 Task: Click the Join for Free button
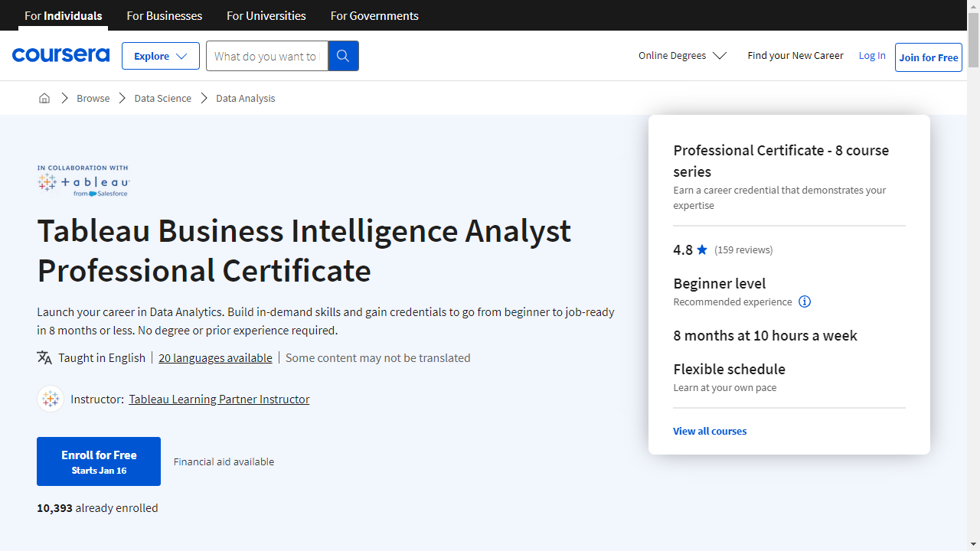click(x=929, y=57)
